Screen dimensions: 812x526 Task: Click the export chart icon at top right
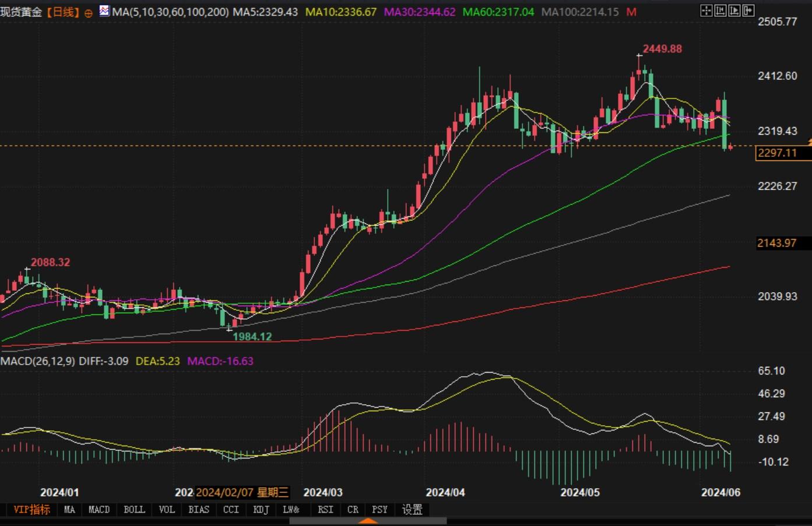(748, 10)
